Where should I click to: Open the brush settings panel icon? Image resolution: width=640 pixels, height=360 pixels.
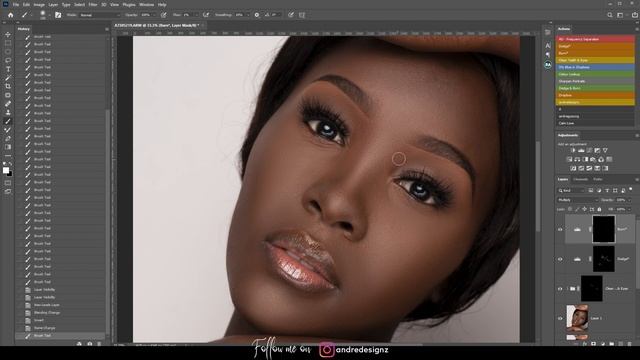point(58,15)
